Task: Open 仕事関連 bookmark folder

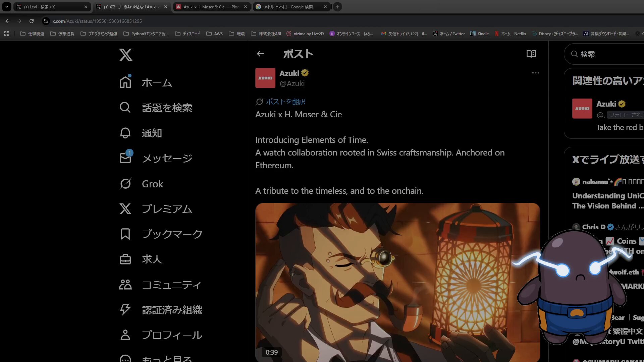Action: point(32,34)
